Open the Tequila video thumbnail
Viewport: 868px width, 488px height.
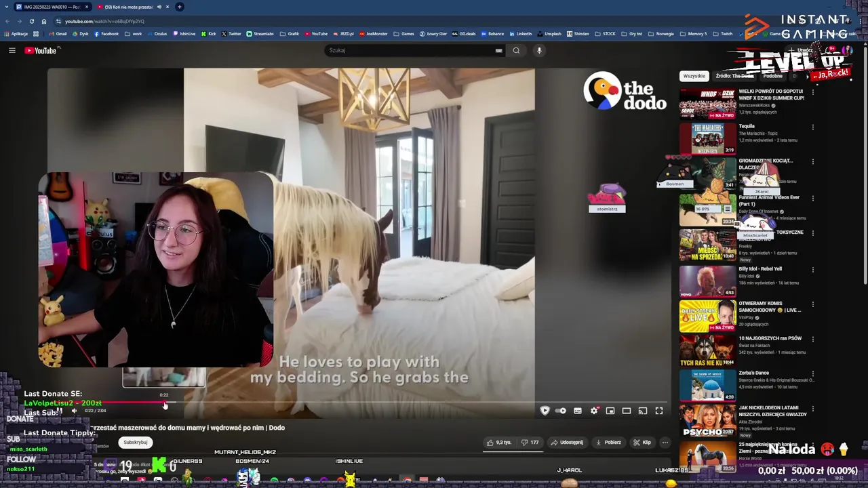coord(708,139)
